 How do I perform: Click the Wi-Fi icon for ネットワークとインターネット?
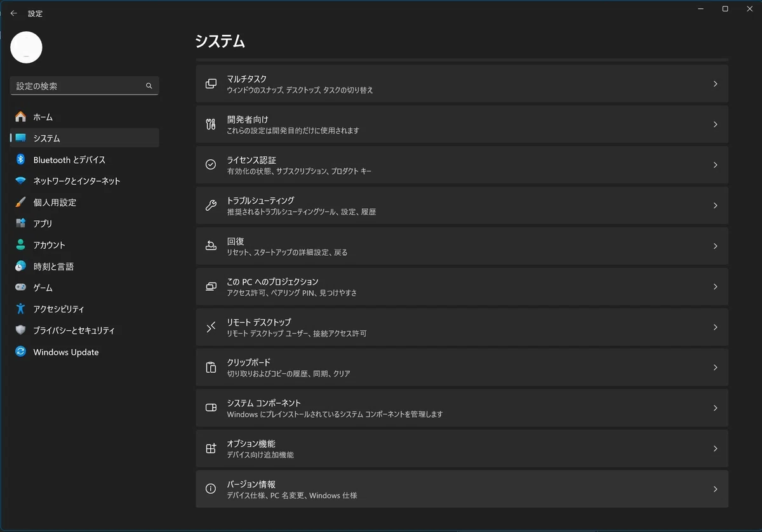click(21, 181)
